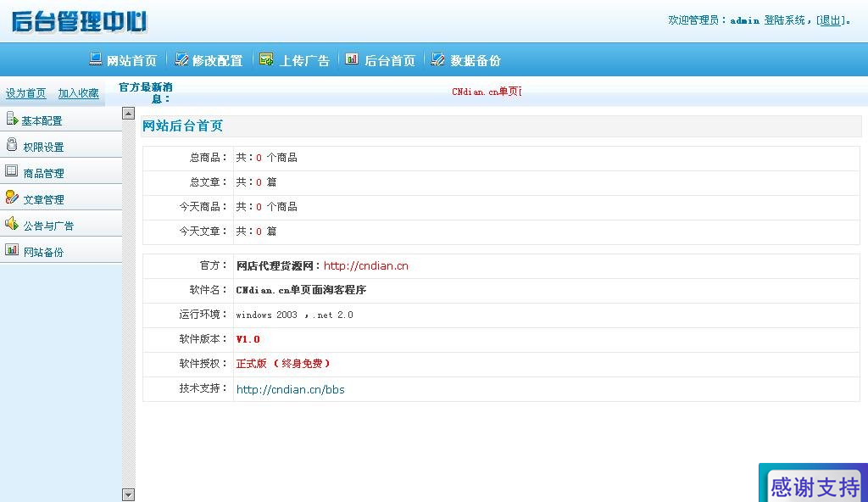Screen dimensions: 868x502
Task: Click the admin username text
Action: pos(745,20)
